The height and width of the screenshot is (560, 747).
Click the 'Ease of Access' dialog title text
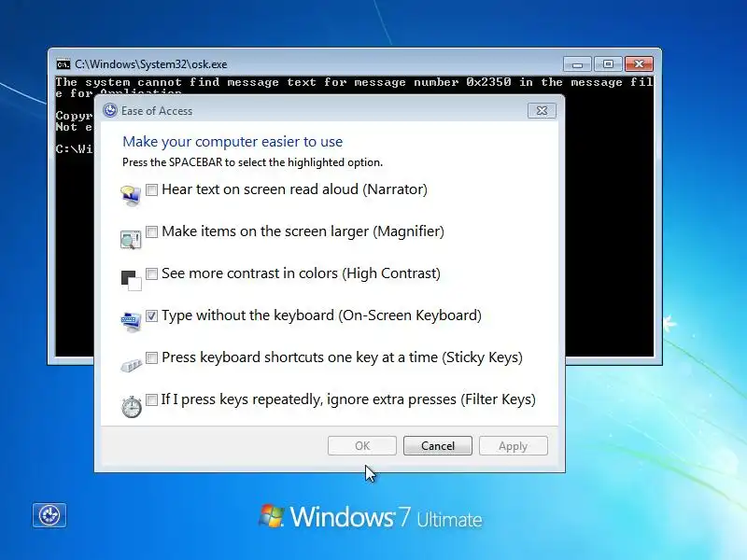(157, 111)
